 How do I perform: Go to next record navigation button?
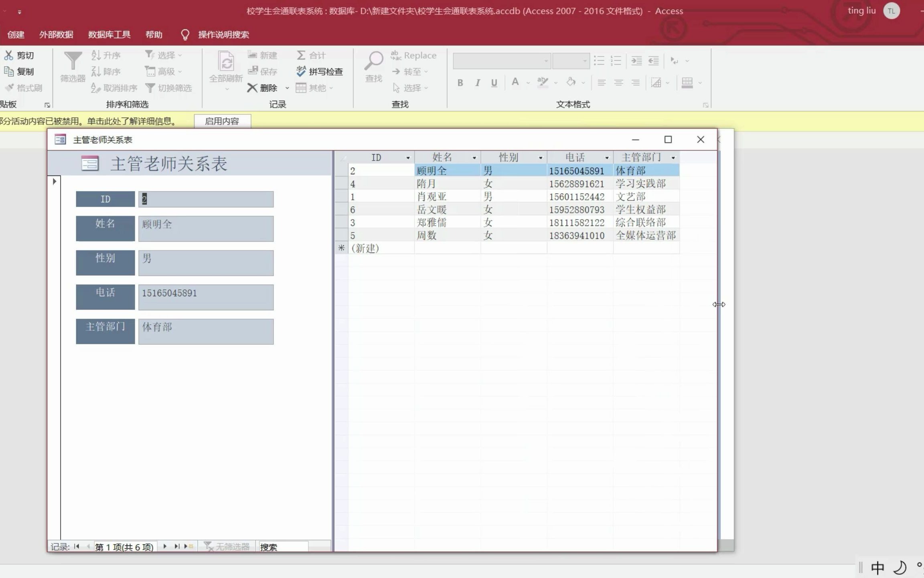165,546
